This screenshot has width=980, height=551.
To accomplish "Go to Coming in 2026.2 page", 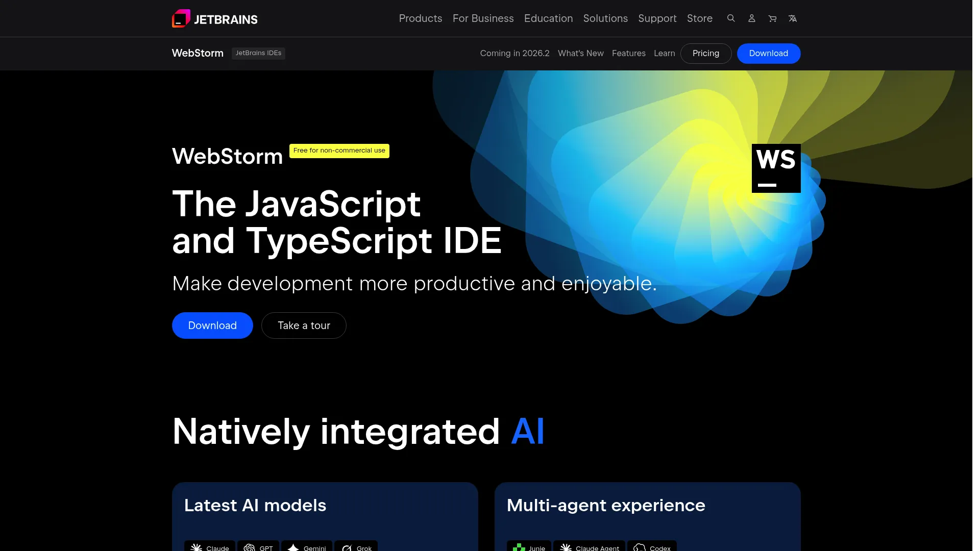I will click(x=515, y=53).
